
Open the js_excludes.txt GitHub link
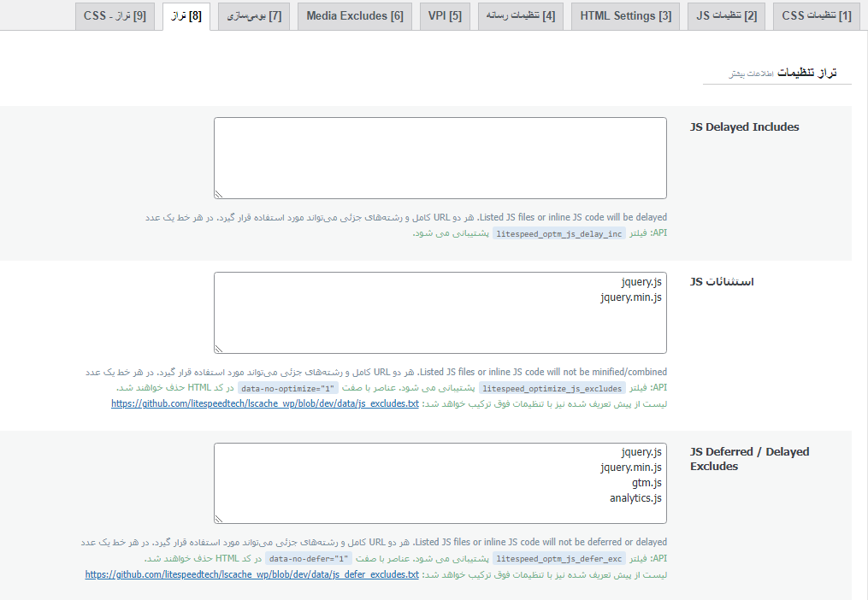click(265, 403)
